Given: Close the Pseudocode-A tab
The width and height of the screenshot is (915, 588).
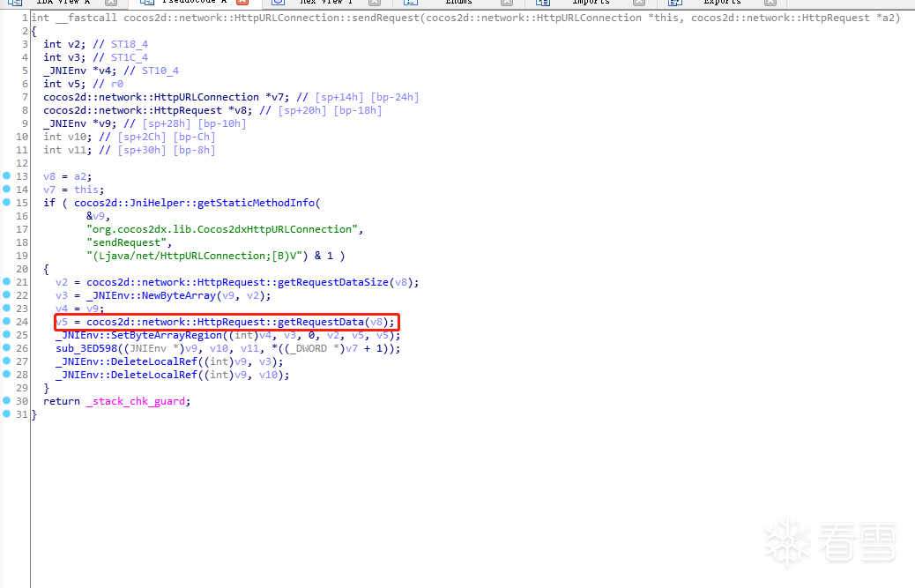Looking at the screenshot, I should [x=242, y=3].
